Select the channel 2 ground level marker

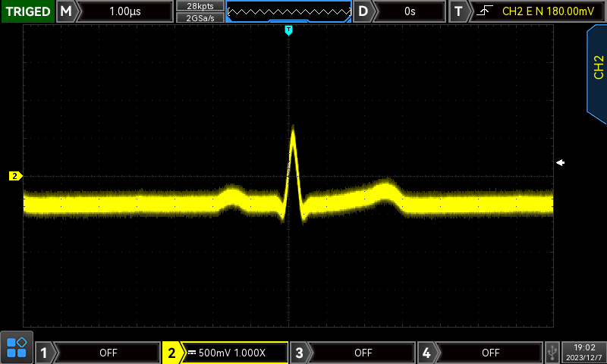[15, 176]
